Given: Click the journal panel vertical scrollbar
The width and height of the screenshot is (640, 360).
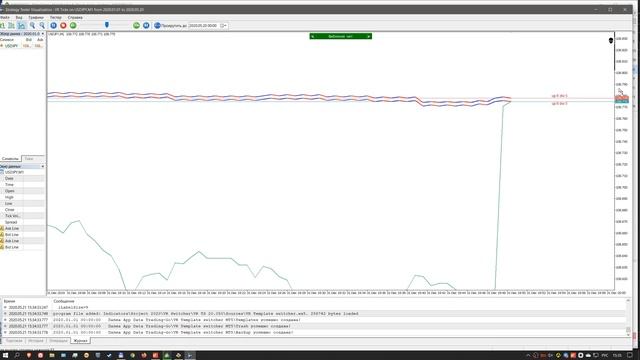Looking at the screenshot, I should click(x=628, y=317).
